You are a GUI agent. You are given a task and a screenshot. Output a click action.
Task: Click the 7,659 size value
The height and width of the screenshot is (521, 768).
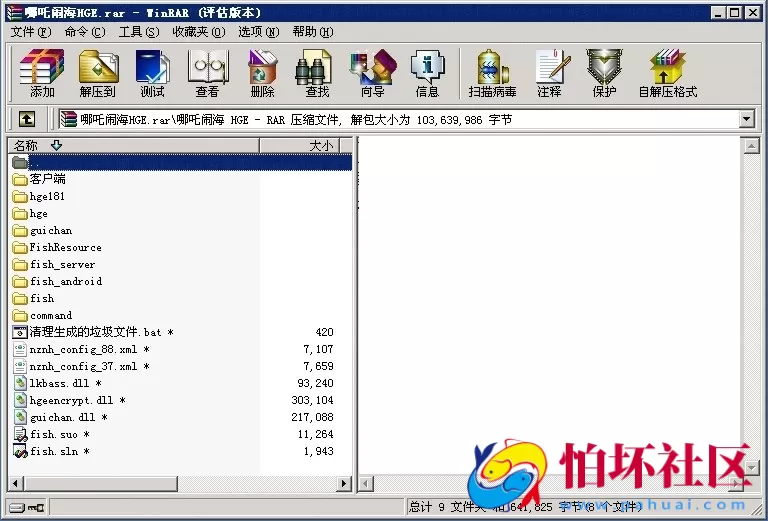point(318,366)
